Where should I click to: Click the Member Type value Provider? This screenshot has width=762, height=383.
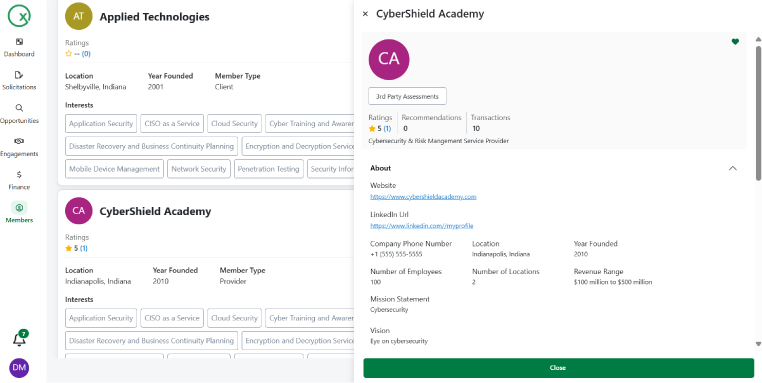(233, 281)
